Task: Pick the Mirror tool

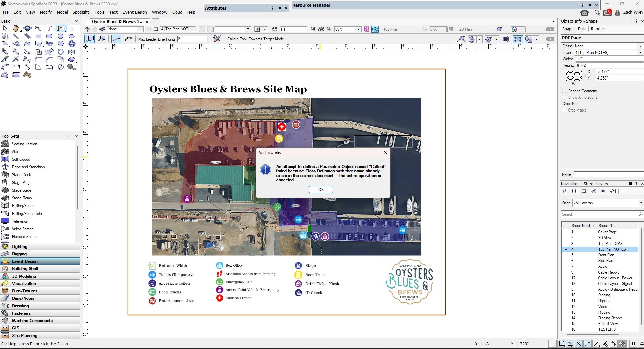Action: [x=71, y=52]
